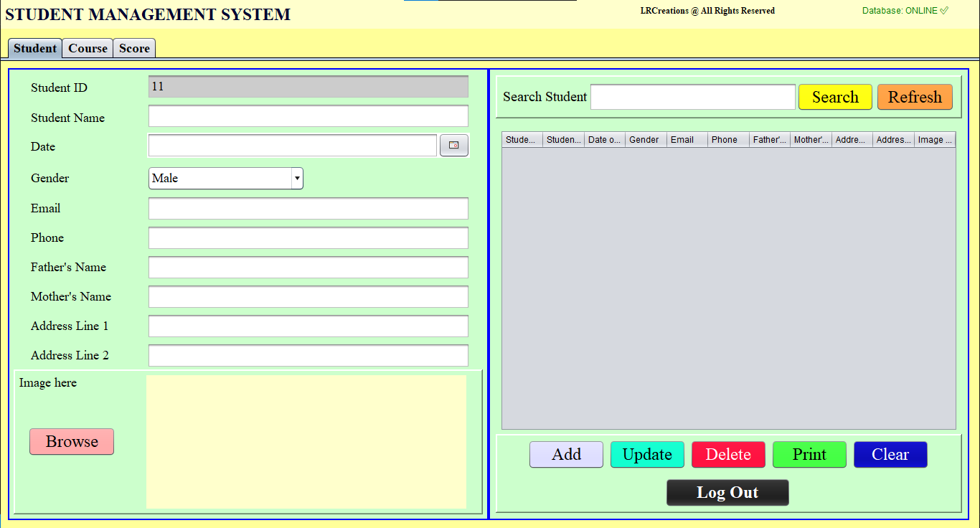The image size is (980, 528).
Task: Click the Gender column header in table
Action: 645,140
